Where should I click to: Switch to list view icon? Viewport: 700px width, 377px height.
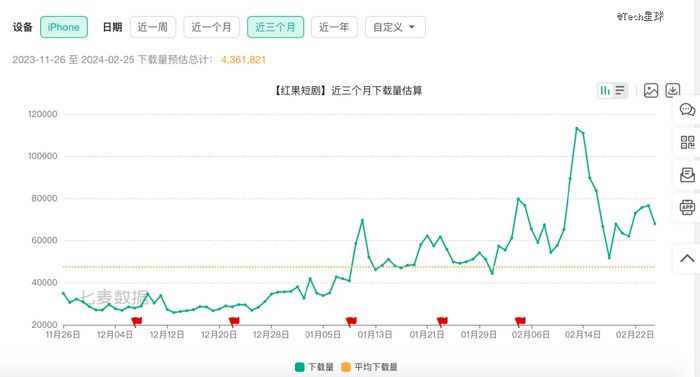(620, 91)
